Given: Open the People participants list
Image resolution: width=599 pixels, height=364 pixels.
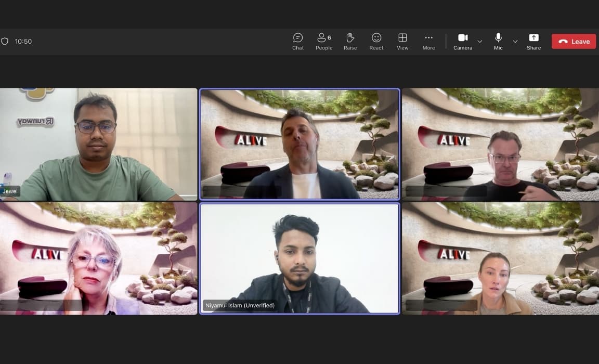Looking at the screenshot, I should click(x=323, y=41).
